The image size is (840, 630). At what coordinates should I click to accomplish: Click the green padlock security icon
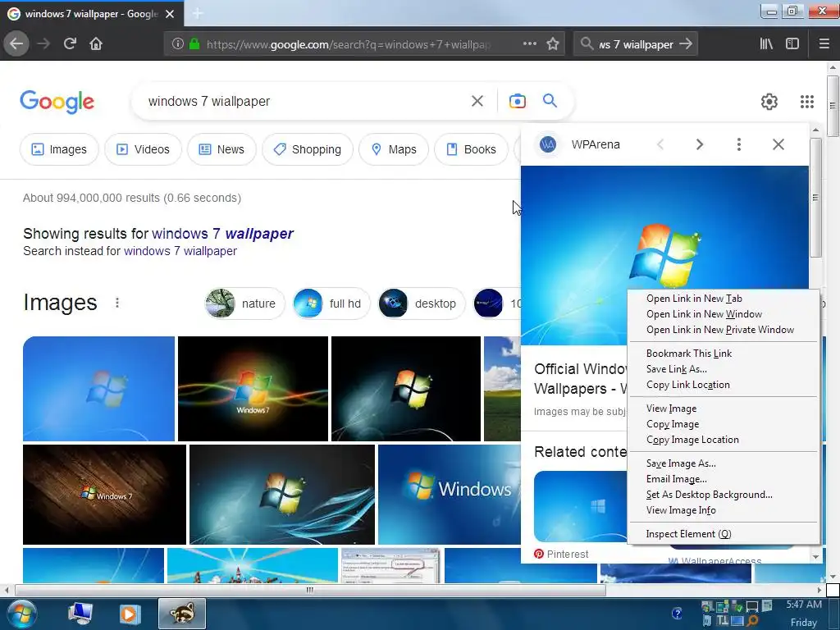click(194, 44)
